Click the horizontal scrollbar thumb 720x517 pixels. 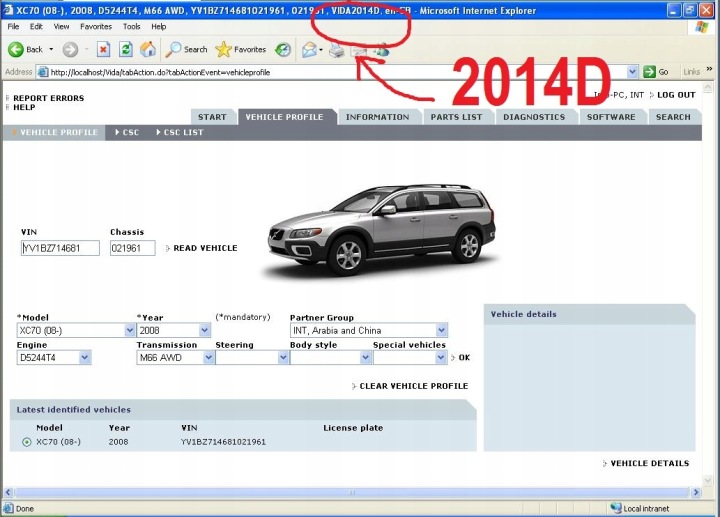coord(353,493)
